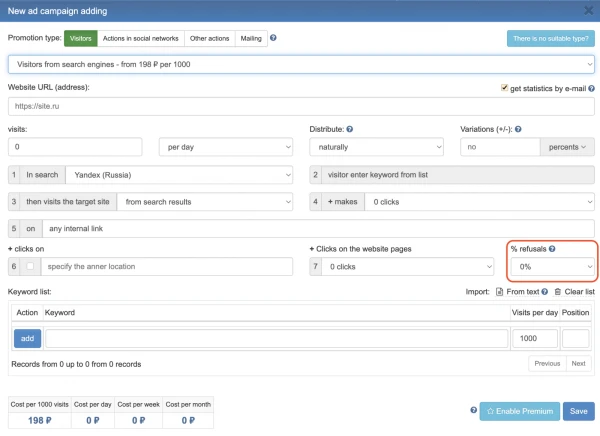Click the Next pagination button
This screenshot has height=436, width=600.
point(578,363)
